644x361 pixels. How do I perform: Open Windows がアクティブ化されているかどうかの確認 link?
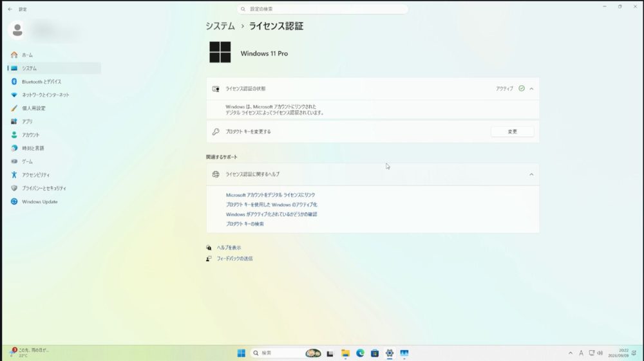click(272, 214)
